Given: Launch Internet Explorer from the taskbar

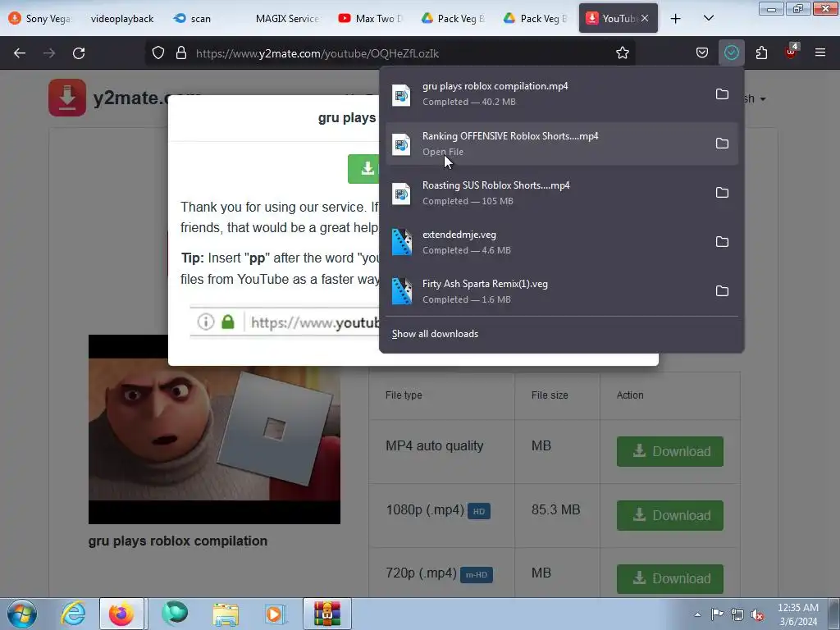Looking at the screenshot, I should pos(73,614).
